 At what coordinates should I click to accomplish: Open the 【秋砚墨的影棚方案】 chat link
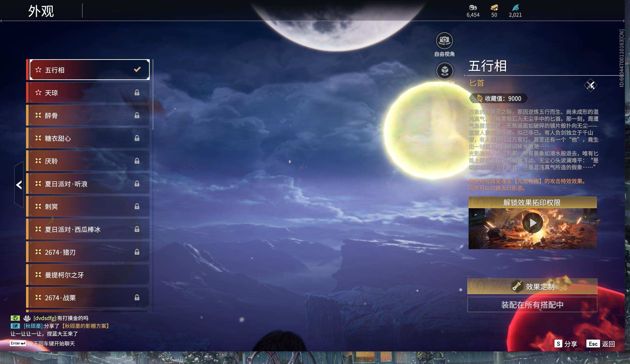[85, 326]
